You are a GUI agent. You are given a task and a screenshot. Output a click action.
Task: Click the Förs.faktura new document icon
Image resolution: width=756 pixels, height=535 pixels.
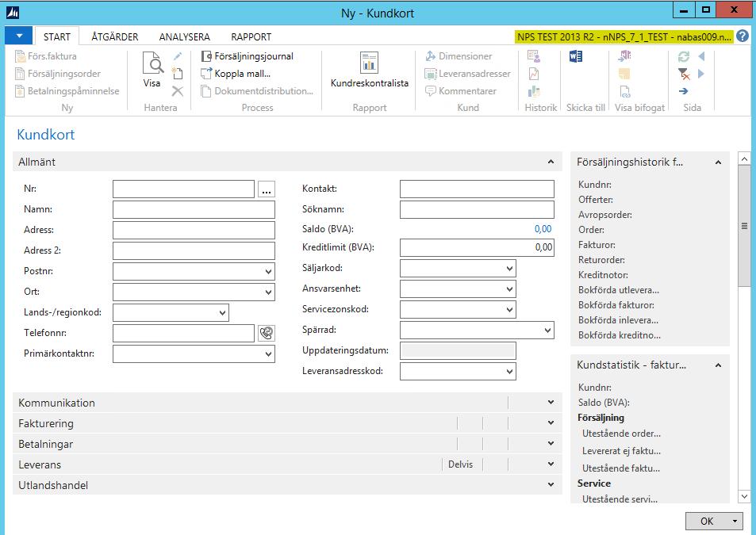(21, 56)
